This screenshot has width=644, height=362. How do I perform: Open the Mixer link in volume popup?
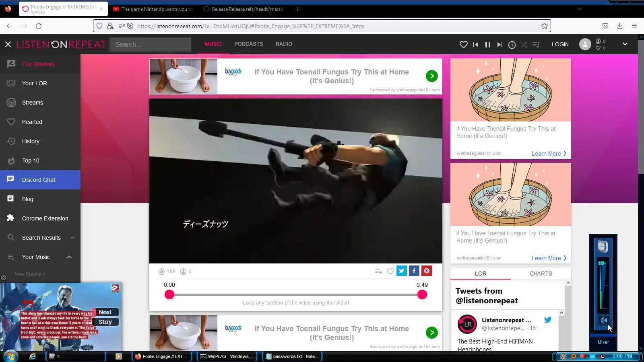[603, 342]
